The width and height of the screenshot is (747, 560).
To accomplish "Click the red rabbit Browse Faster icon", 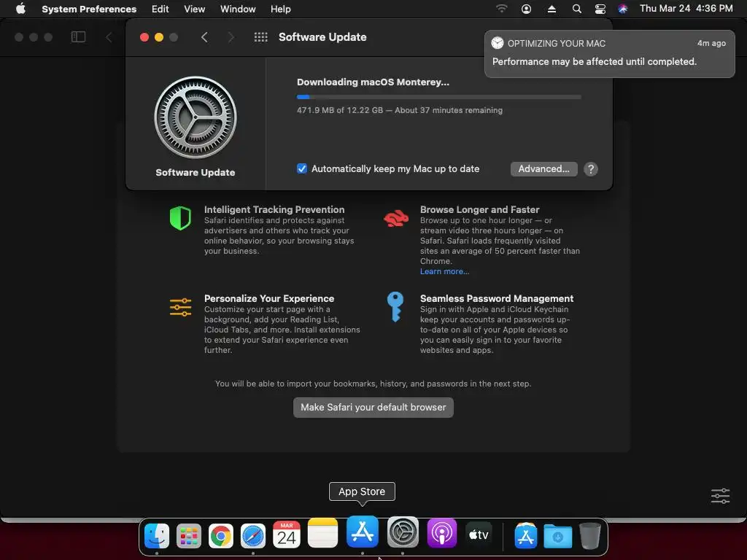I will [x=396, y=218].
